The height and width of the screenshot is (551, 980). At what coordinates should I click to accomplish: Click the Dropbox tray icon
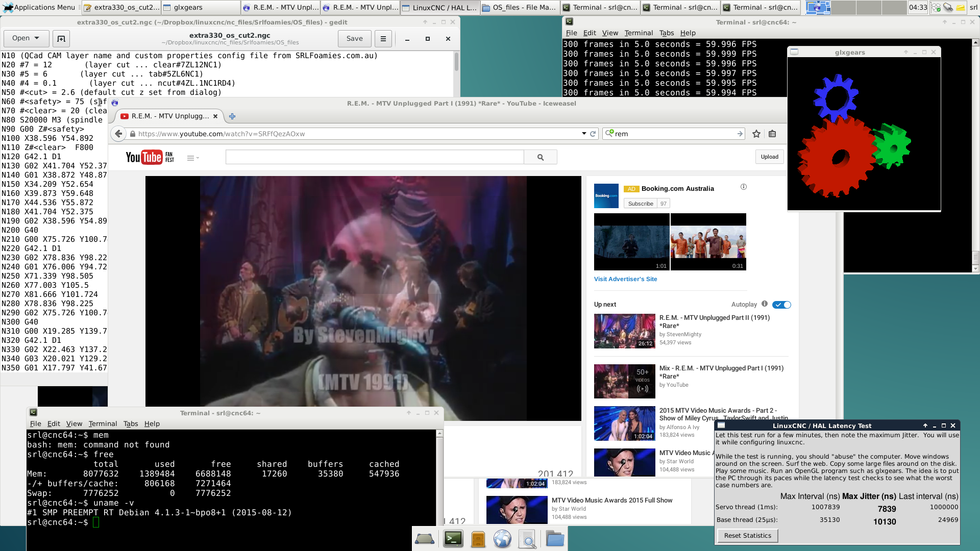tap(936, 7)
